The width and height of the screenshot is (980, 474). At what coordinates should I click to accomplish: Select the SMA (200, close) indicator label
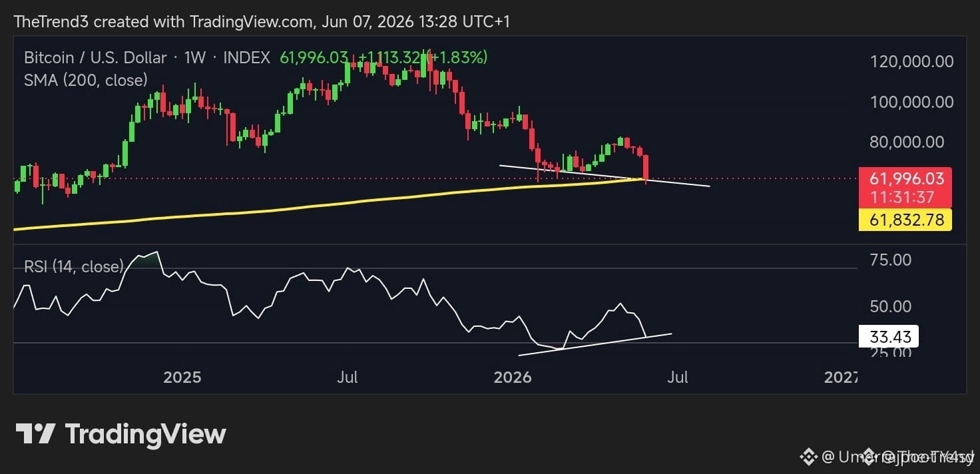pos(86,81)
